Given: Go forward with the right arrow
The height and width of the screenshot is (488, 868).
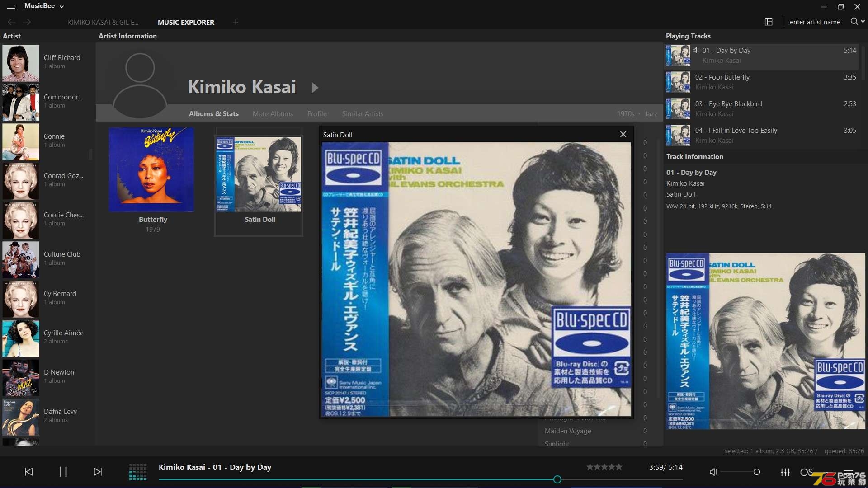Looking at the screenshot, I should pos(27,22).
